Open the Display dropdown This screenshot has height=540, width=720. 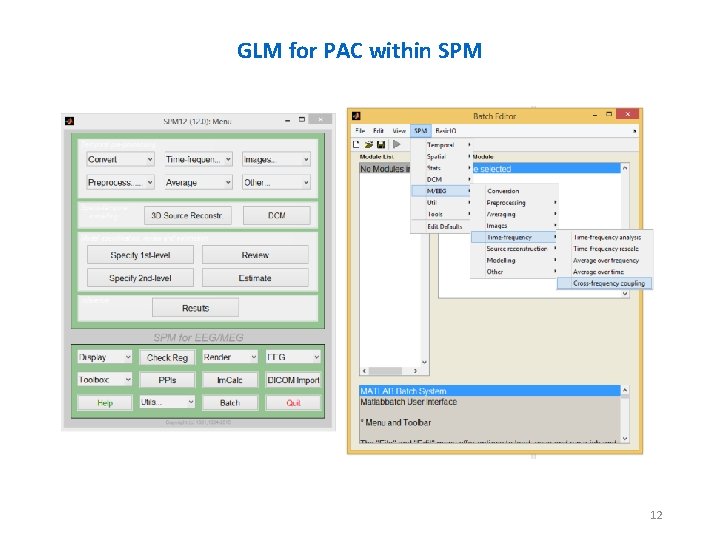[x=105, y=357]
